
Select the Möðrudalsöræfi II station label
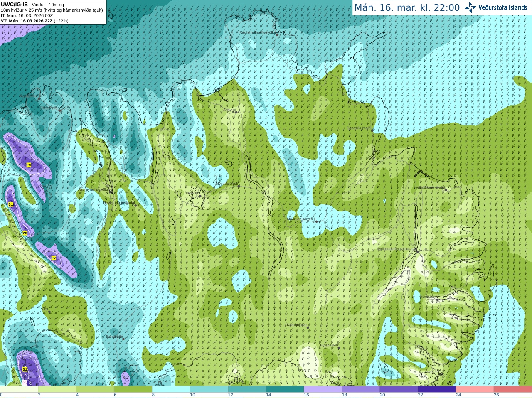tap(301, 219)
